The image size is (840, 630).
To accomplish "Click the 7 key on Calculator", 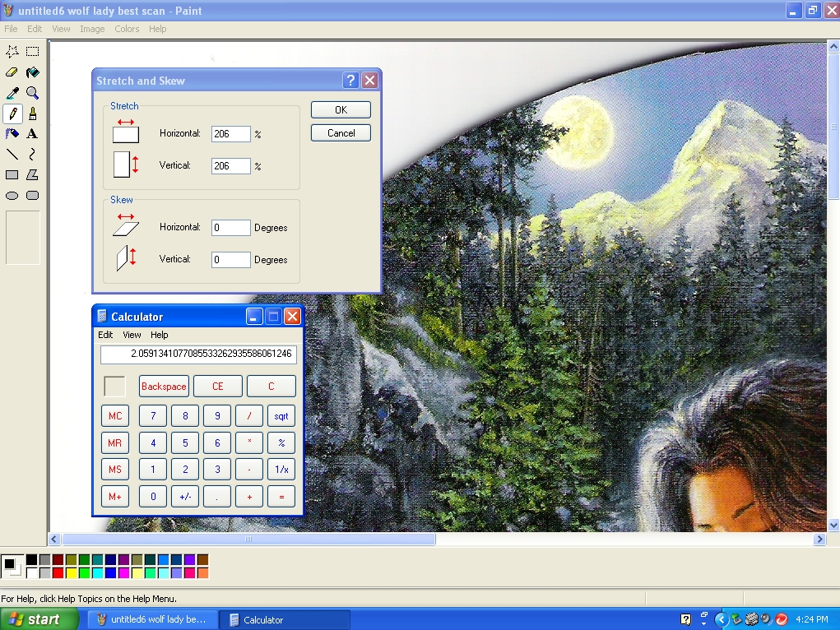I will (x=153, y=416).
